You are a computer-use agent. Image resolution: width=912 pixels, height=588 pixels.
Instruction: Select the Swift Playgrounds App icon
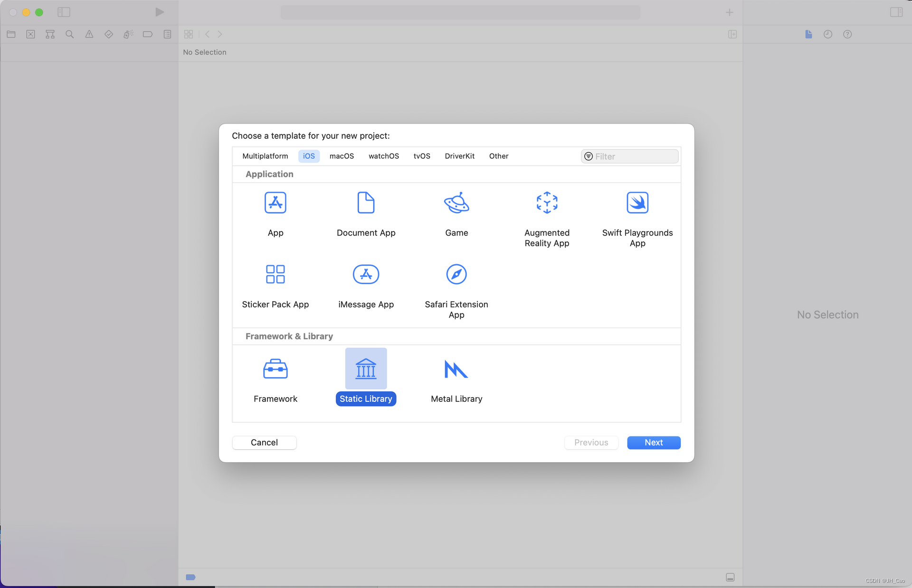pos(637,202)
